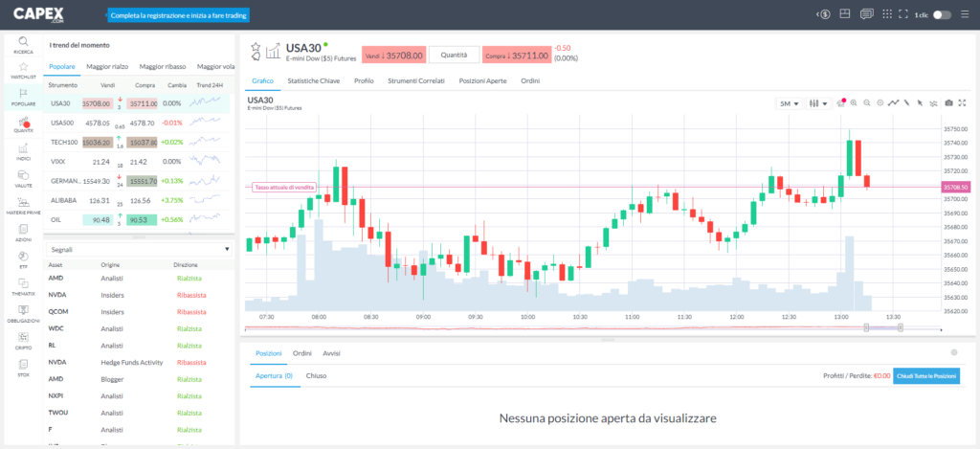Select the VIXX instrument row
Viewport: 980px width, 449px height.
point(137,162)
